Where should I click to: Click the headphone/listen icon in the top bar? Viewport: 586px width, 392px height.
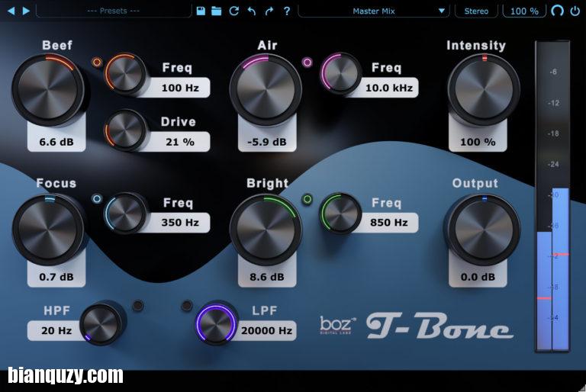pyautogui.click(x=557, y=11)
